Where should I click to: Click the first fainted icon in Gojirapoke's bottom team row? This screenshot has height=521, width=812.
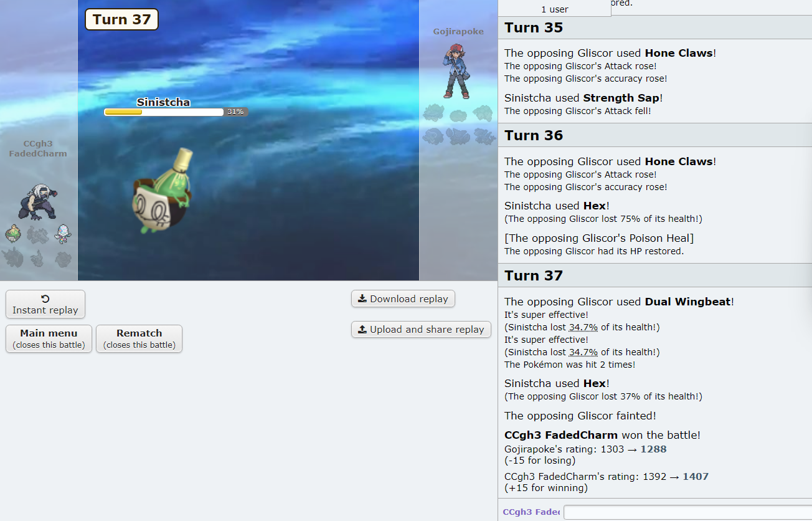433,136
